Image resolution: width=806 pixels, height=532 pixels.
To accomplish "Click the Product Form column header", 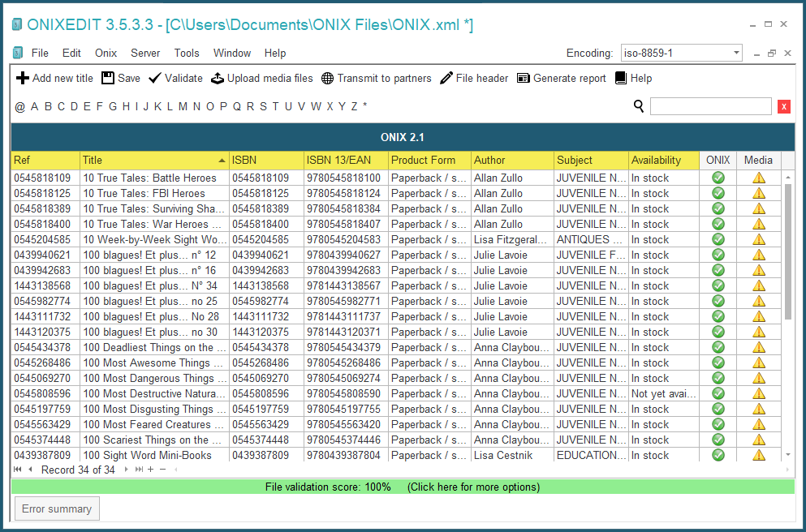I will point(429,161).
